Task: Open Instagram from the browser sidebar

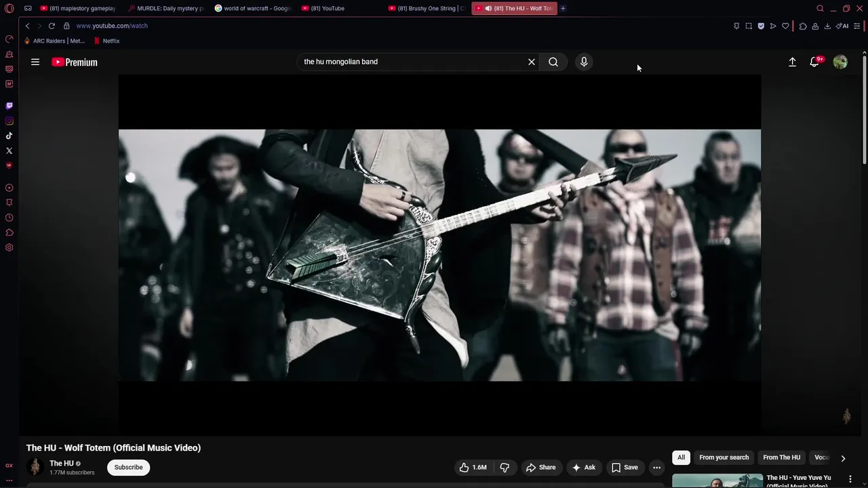Action: (9, 121)
